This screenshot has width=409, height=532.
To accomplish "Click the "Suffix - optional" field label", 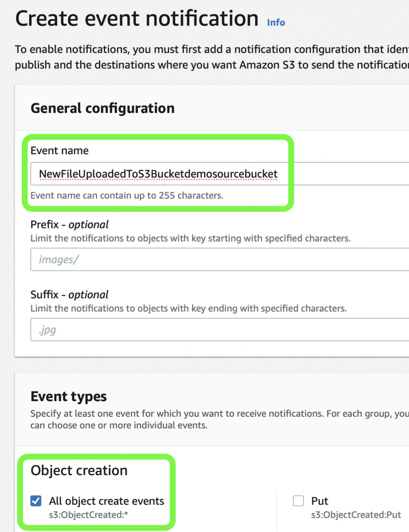I will coord(70,295).
